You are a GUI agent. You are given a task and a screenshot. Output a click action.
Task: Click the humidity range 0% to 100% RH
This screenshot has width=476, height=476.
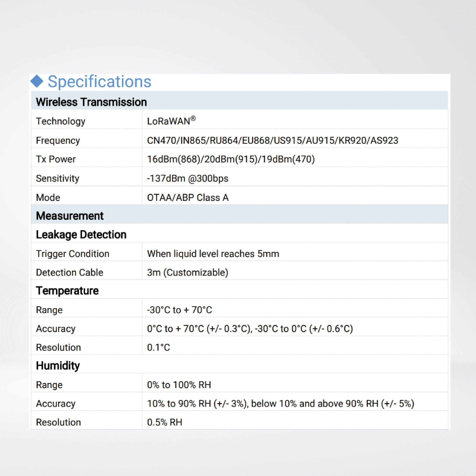coord(179,385)
